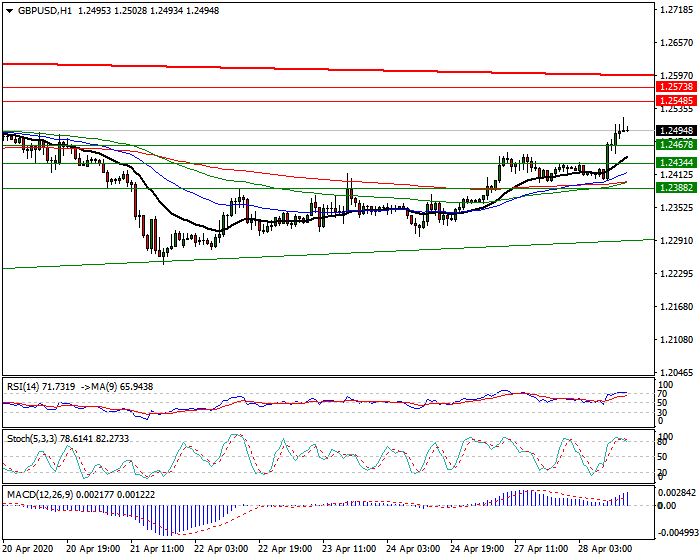
Task: Click the 1.26570 price axis value
Action: (x=677, y=43)
